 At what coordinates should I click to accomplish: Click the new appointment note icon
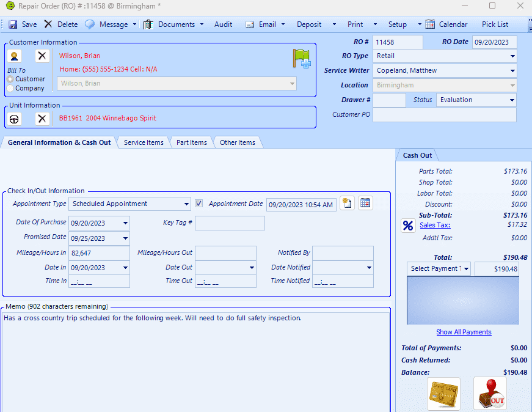click(347, 203)
